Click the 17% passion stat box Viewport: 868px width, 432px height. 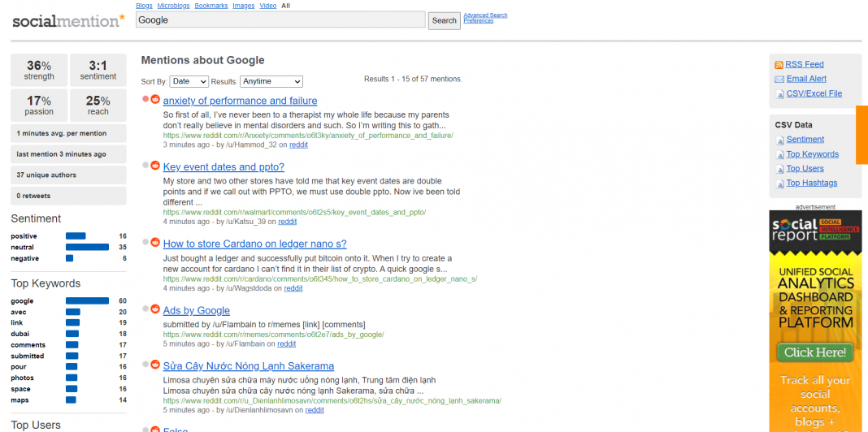pos(39,105)
